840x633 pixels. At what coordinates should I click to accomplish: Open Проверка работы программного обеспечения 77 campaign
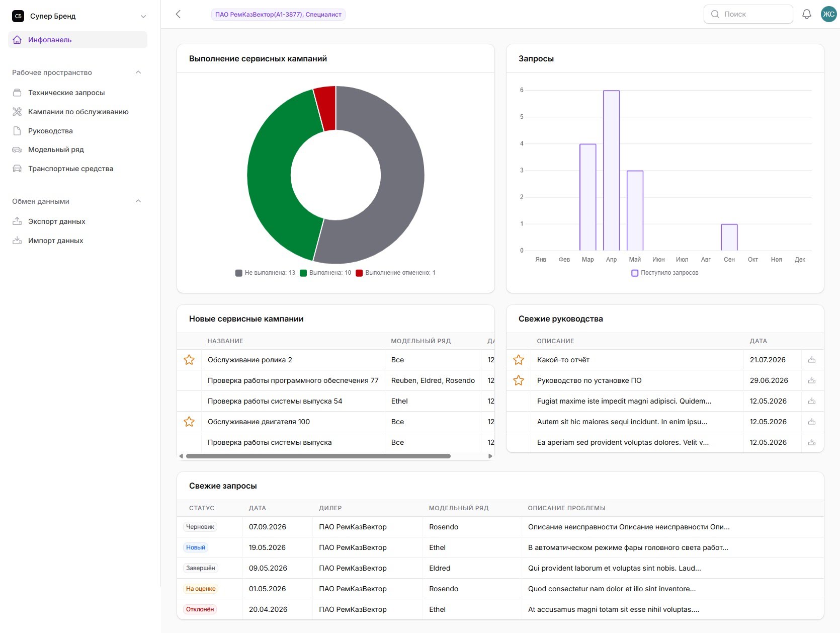click(293, 380)
